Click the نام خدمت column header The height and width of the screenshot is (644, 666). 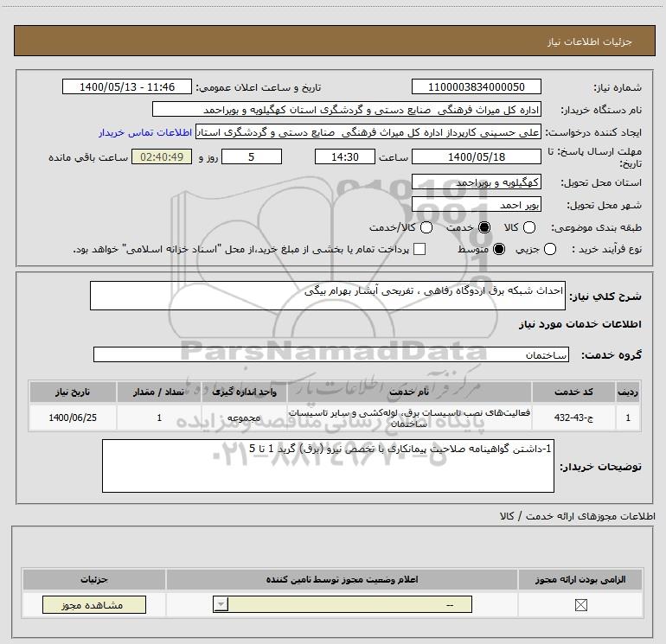coord(409,392)
